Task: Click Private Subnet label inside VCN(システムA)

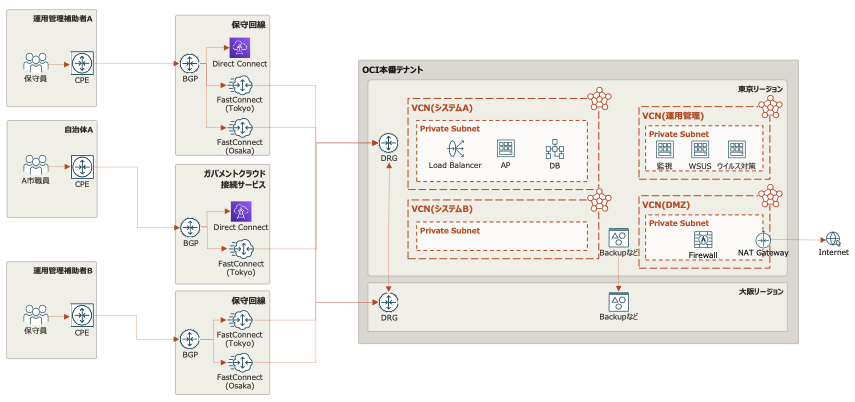Action: [450, 129]
